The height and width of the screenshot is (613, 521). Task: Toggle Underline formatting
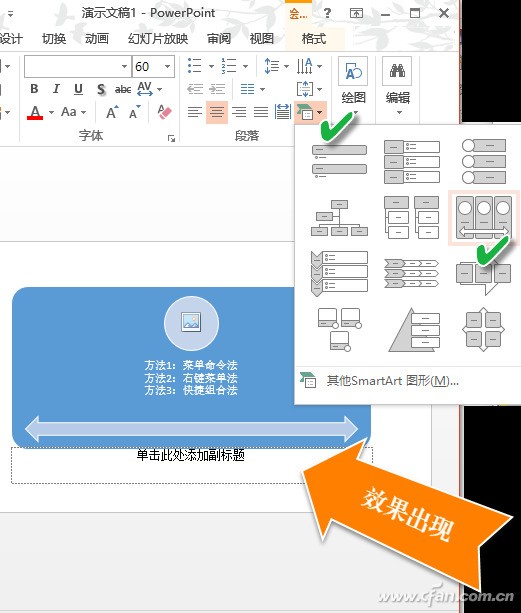[x=78, y=89]
